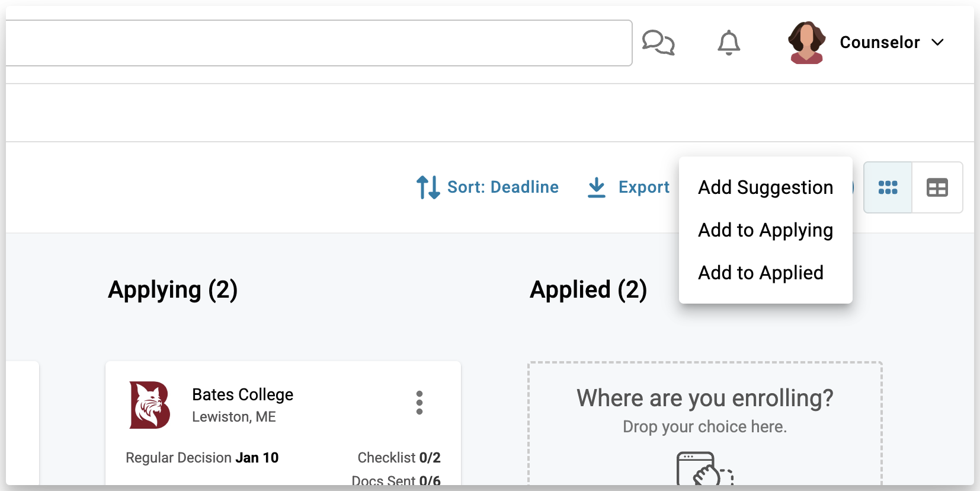Open the Bates College name link

coord(242,395)
